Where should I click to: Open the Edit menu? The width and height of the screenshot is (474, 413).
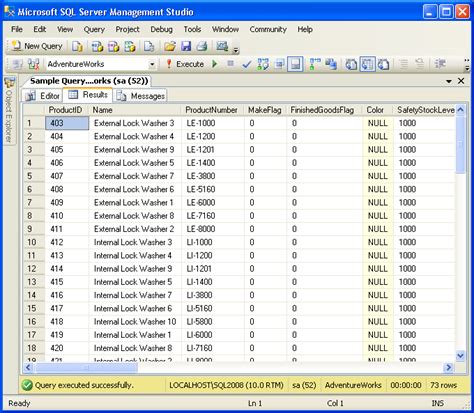pyautogui.click(x=40, y=29)
